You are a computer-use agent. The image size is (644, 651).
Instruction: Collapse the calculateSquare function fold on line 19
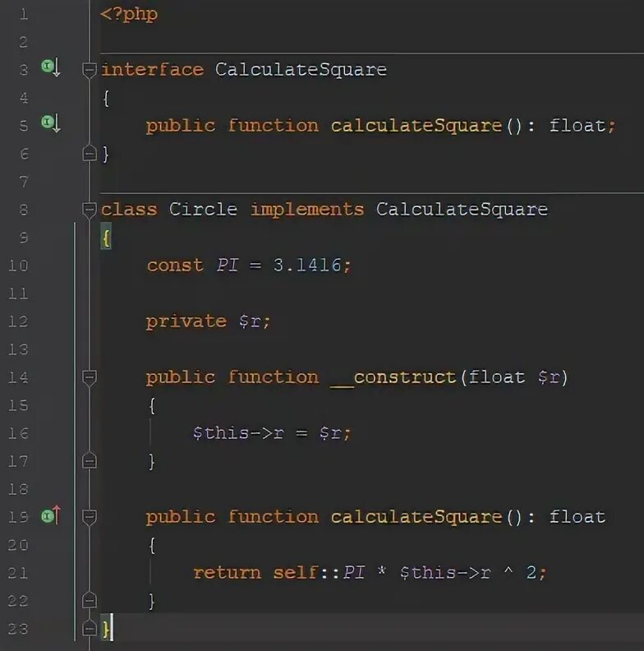(90, 517)
